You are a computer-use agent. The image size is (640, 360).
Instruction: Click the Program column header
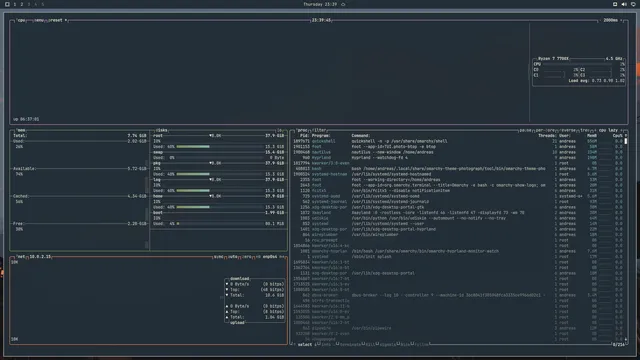321,136
